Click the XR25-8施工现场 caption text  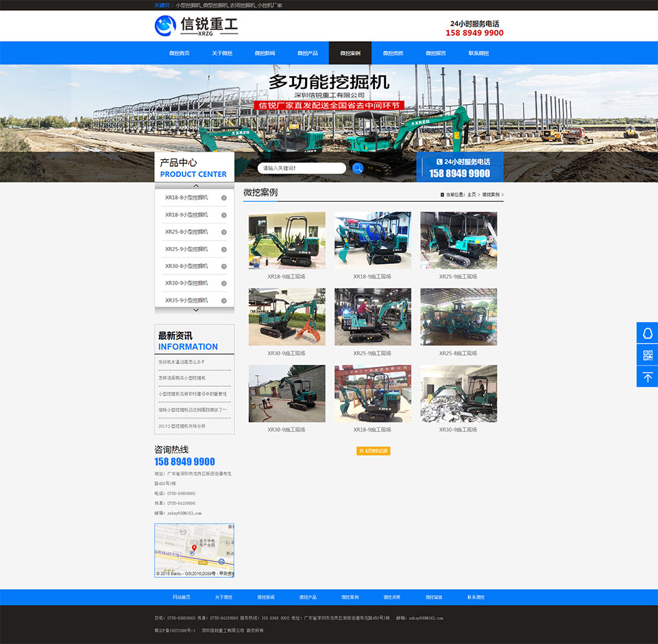pyautogui.click(x=459, y=353)
